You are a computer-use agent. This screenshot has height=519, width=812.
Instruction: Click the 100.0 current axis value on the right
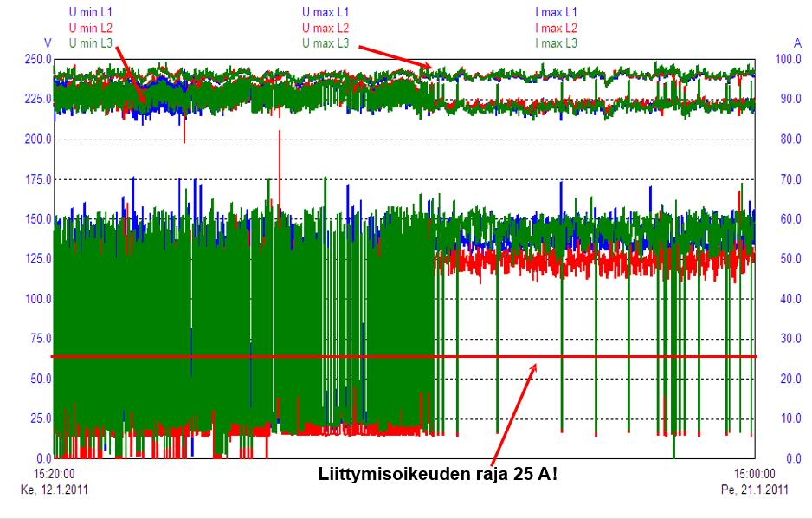coord(788,59)
